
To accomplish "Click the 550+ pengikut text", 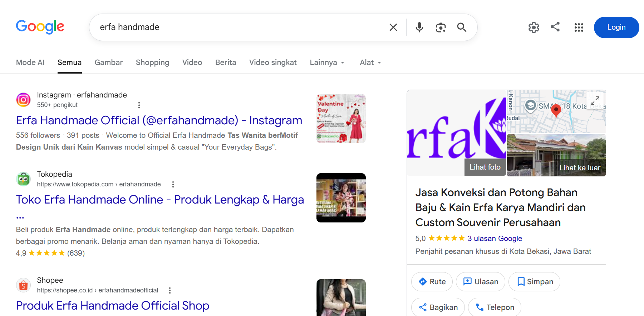I will 57,105.
